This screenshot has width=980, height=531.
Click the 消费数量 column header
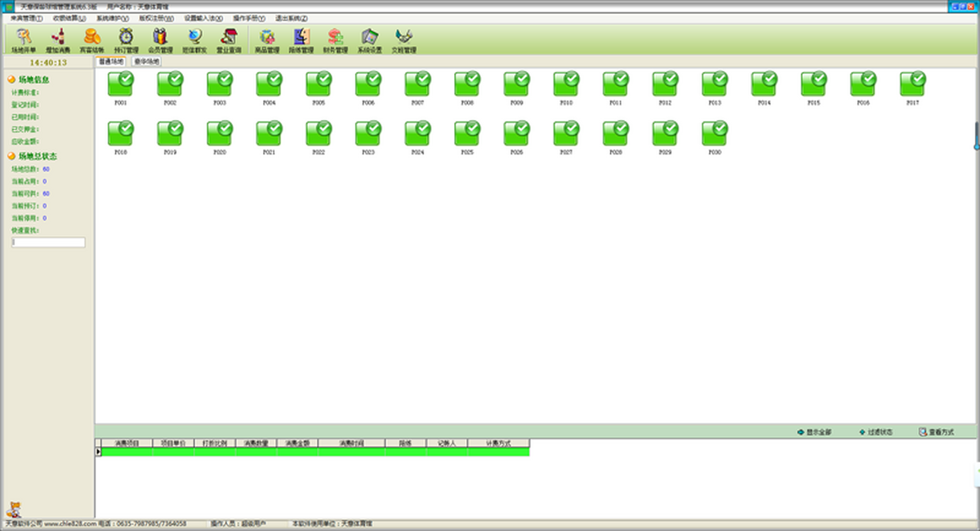click(x=256, y=443)
